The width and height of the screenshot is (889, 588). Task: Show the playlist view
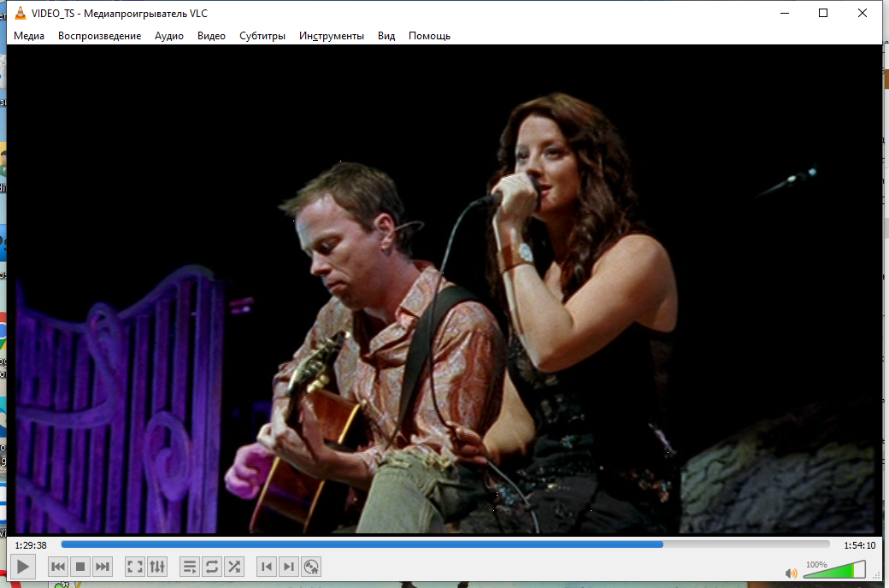(x=190, y=567)
